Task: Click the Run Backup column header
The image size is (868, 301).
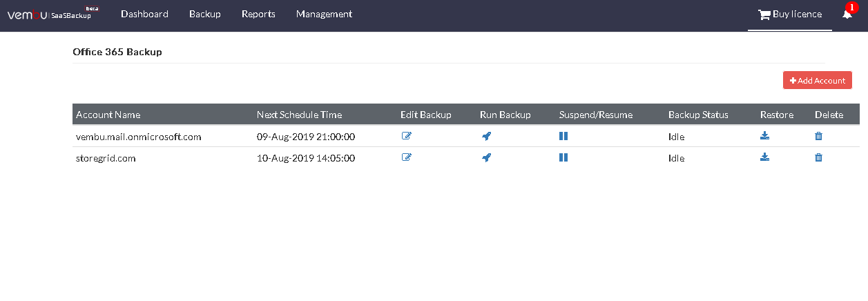Action: point(505,115)
